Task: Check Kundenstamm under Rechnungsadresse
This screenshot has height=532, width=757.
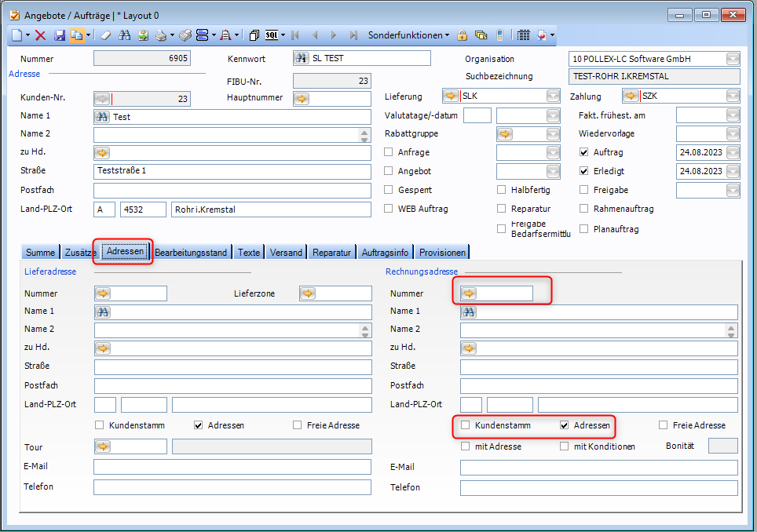Action: tap(466, 425)
